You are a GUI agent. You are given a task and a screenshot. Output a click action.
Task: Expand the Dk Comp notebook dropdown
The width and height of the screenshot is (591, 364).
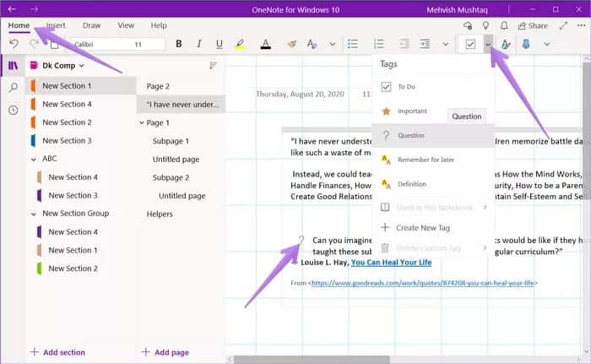coord(80,65)
